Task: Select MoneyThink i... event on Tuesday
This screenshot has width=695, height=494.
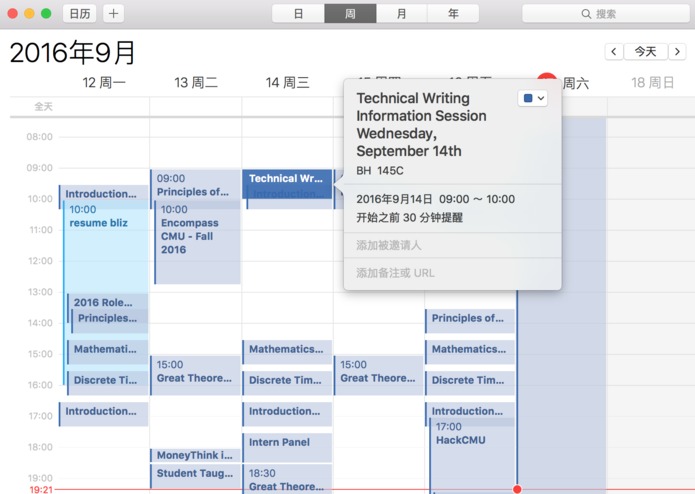Action: click(x=195, y=455)
